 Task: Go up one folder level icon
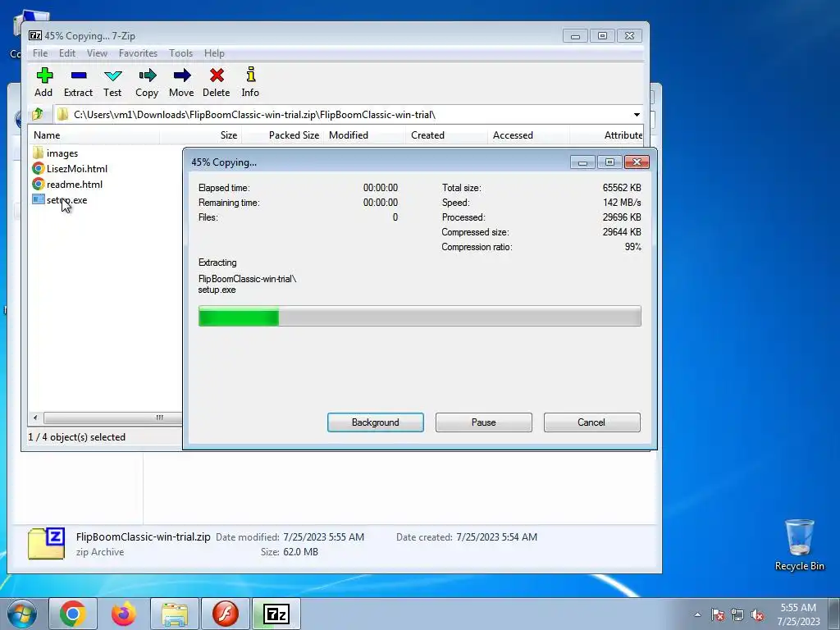38,114
